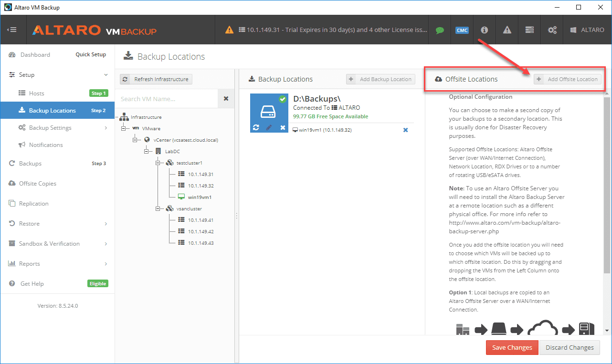Collapse the sidebar with the hamburger arrow icon

(x=12, y=30)
